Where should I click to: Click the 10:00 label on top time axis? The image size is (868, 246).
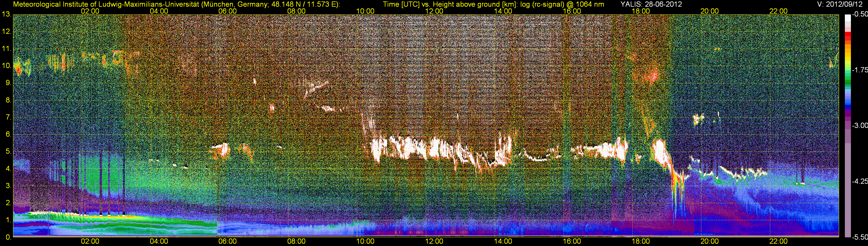coord(365,11)
